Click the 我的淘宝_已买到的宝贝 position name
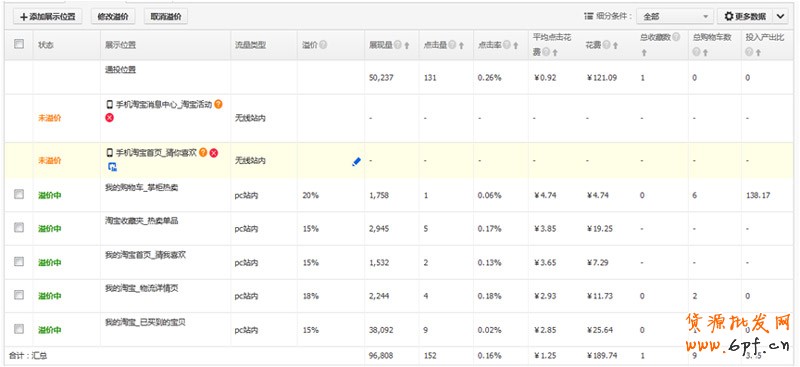 click(145, 322)
